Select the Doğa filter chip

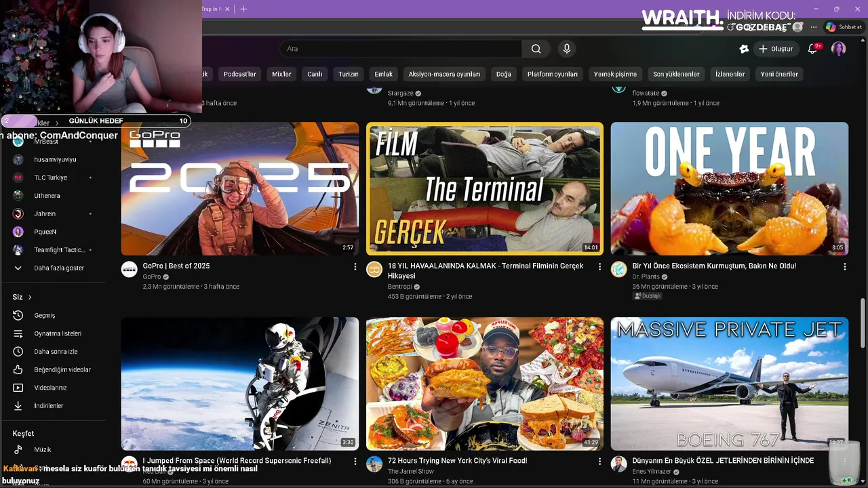pos(504,74)
